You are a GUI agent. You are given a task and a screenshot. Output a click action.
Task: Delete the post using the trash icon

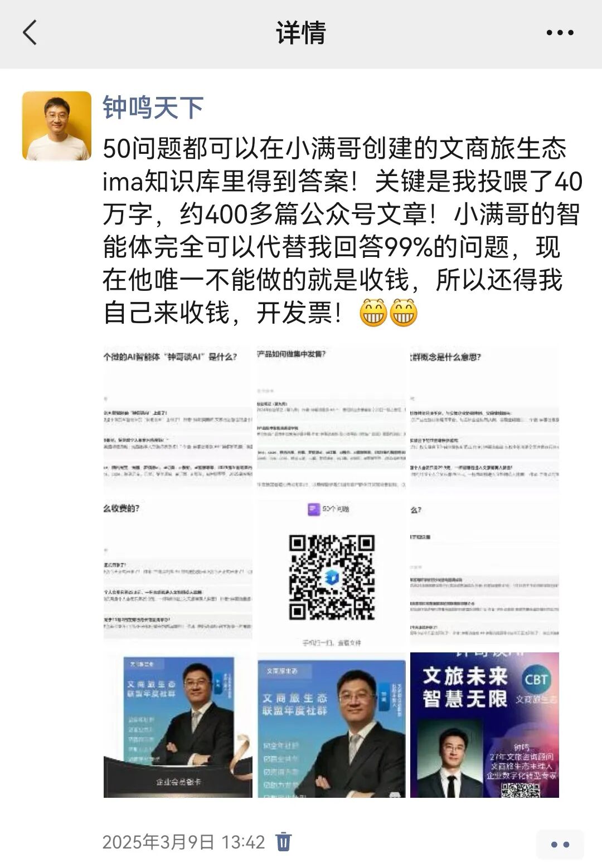tap(284, 841)
